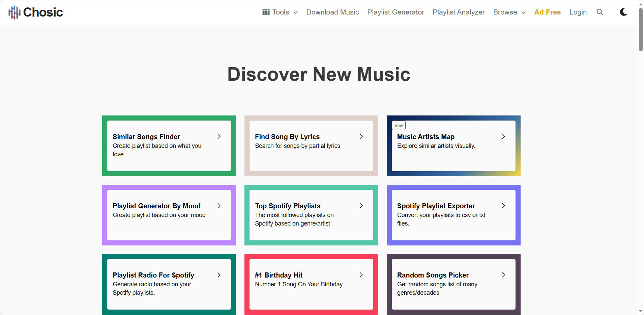
Task: Click the page vertical scrollbar thumb
Action: pyautogui.click(x=641, y=30)
